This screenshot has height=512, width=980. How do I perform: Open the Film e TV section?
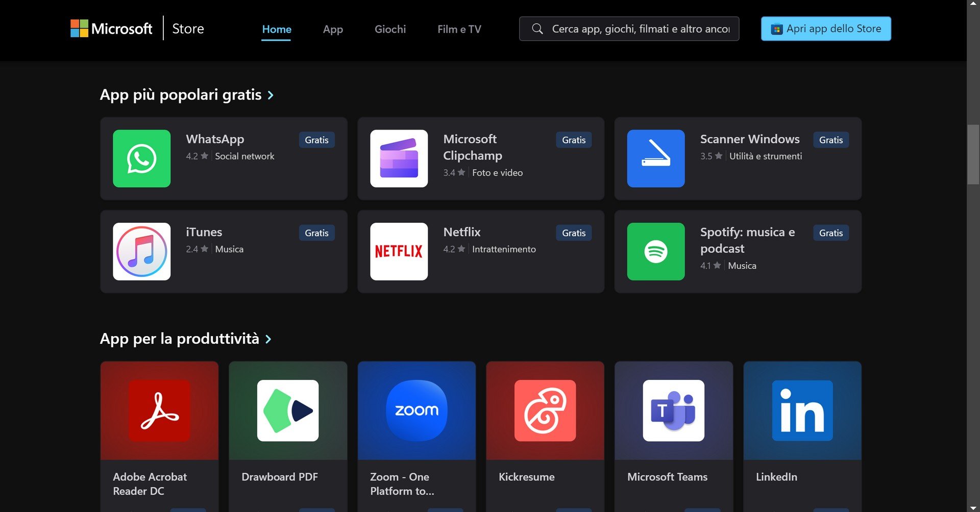pyautogui.click(x=458, y=29)
